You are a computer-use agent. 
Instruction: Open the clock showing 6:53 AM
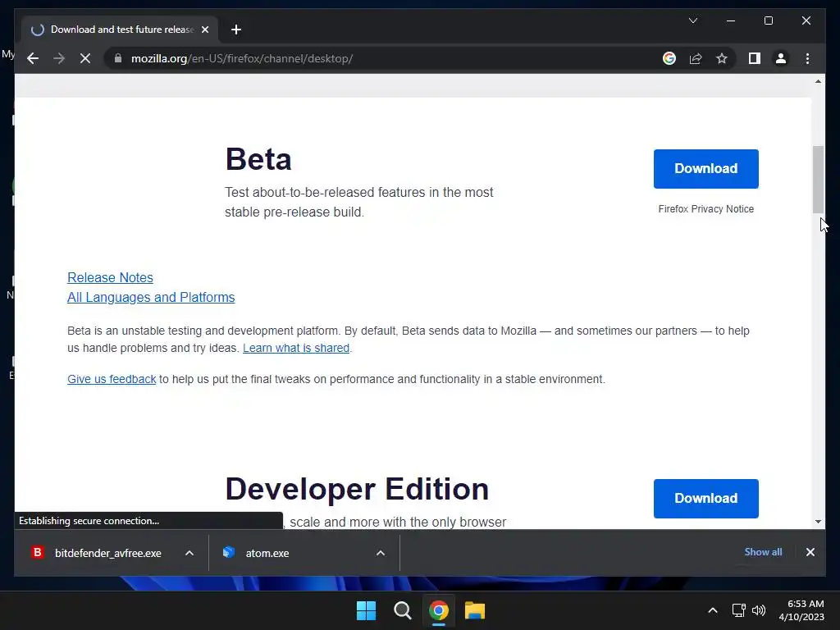[x=801, y=610]
